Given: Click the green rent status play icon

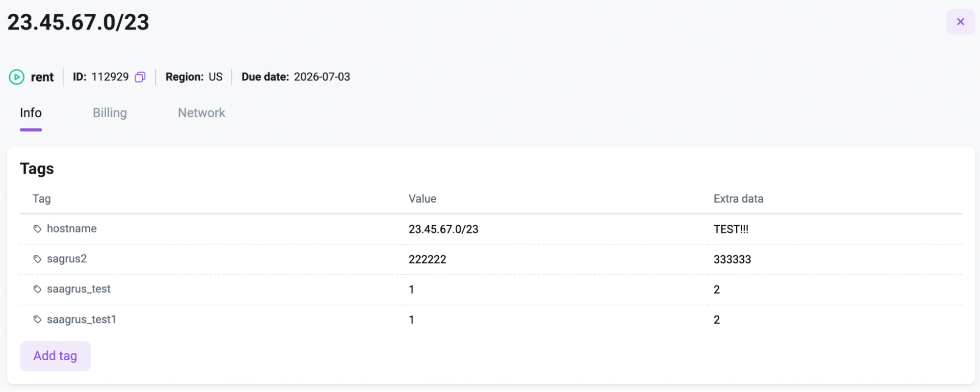Looking at the screenshot, I should 17,77.
